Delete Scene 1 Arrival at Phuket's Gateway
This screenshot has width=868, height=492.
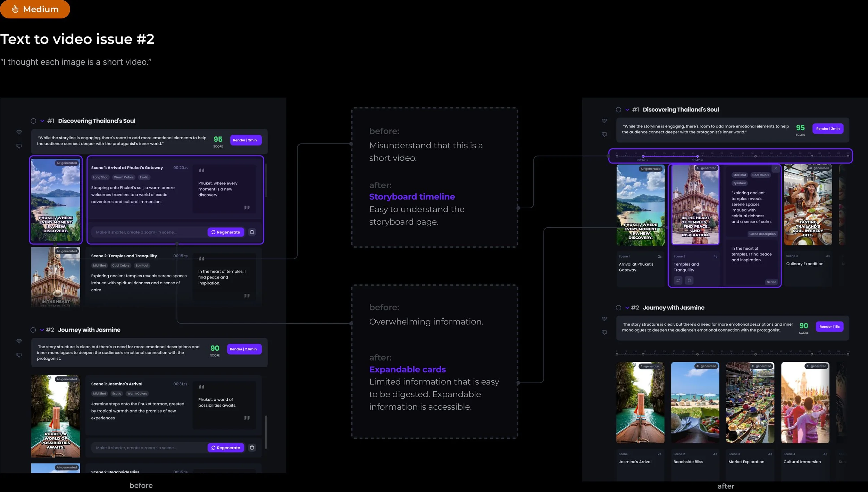point(252,232)
